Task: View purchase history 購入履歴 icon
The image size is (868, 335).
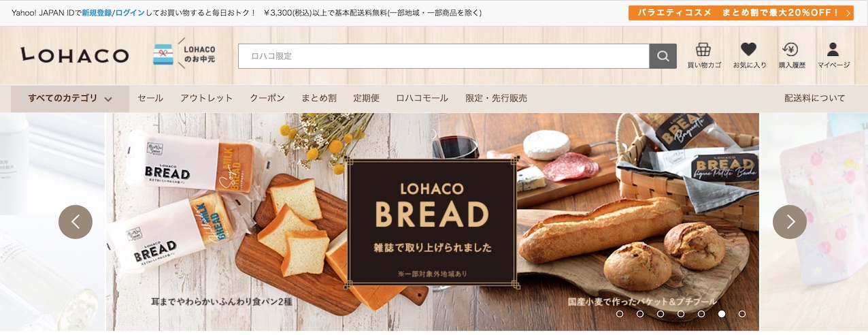Action: 791,56
